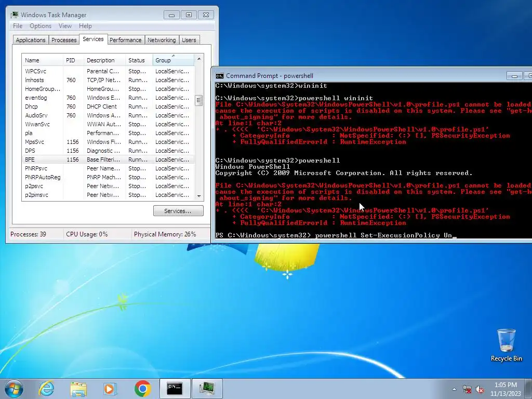Click the Task Manager title bar icon
Viewport: 532px width, 399px height.
pos(14,15)
